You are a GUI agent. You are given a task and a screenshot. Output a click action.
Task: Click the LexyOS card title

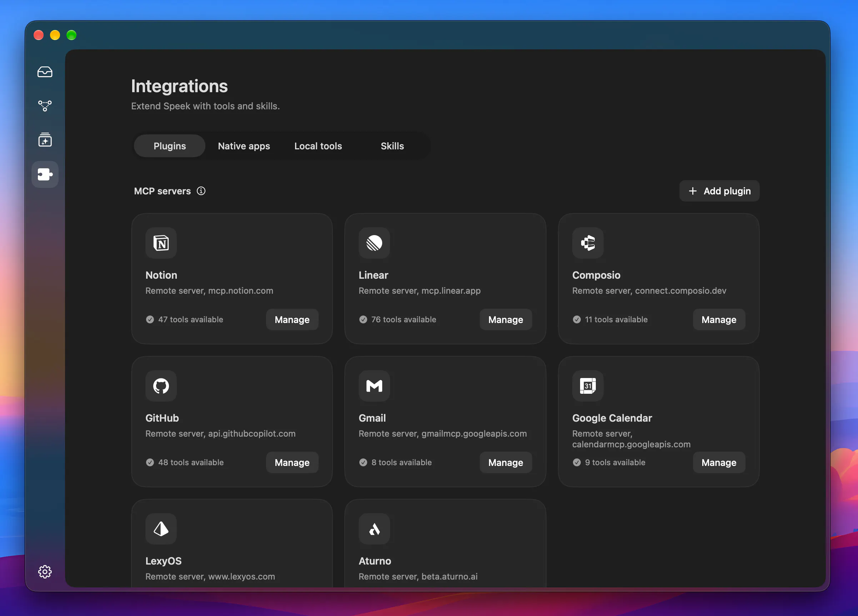click(164, 561)
